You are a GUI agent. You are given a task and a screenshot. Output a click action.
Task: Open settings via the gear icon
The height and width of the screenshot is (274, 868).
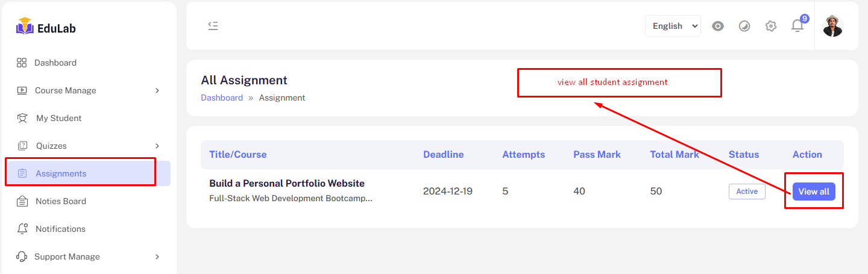(771, 26)
